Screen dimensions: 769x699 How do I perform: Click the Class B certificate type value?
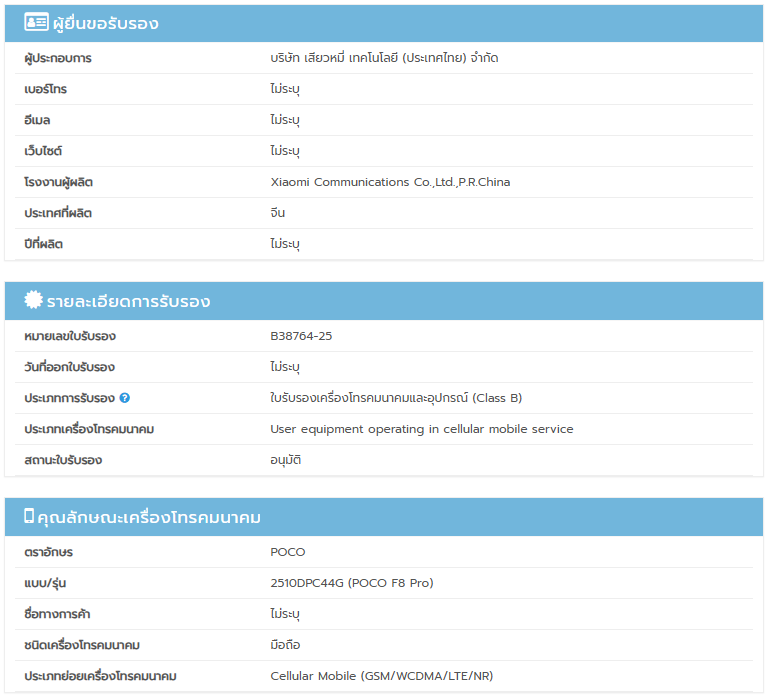coord(396,398)
